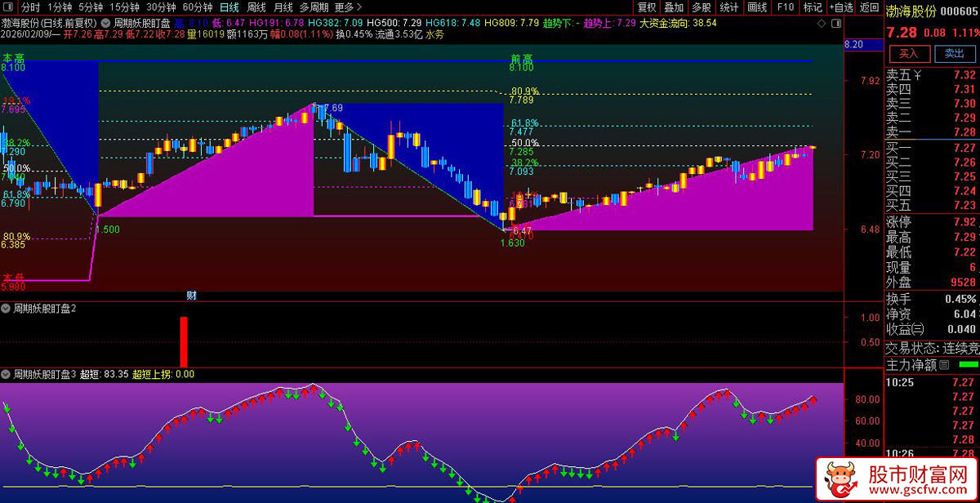Switch to 周线 weekly chart
The image size is (980, 503).
point(256,7)
